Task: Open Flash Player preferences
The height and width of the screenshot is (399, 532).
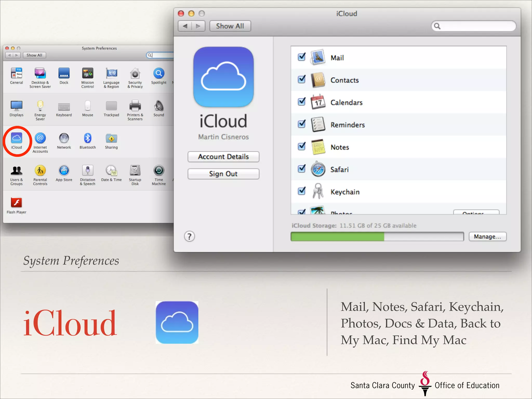Action: (x=16, y=205)
